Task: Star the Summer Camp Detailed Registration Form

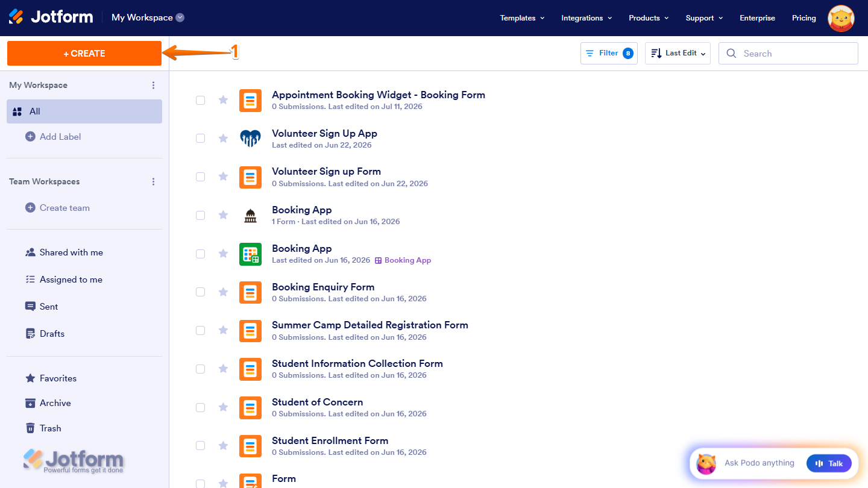Action: [223, 330]
